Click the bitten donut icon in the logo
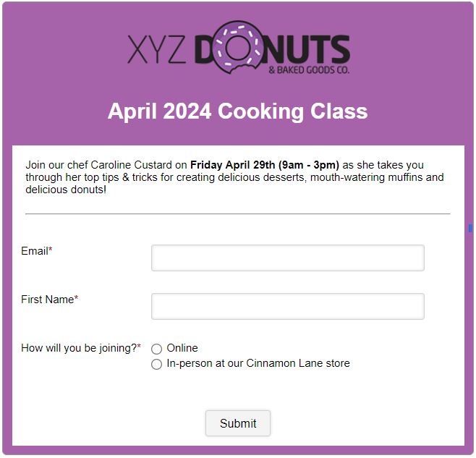This screenshot has width=476, height=458. click(238, 47)
